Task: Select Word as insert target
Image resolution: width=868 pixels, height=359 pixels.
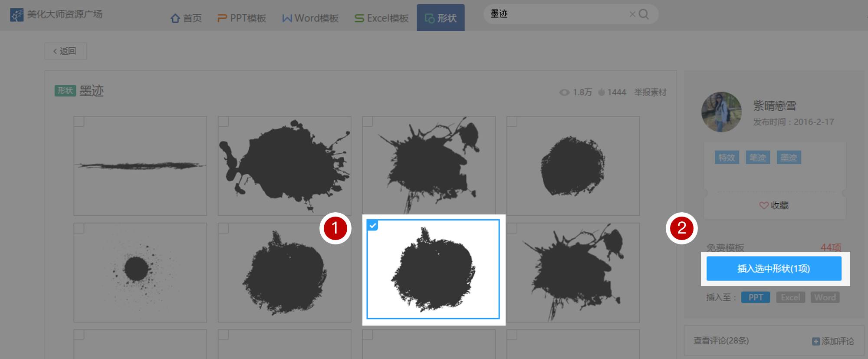Action: (825, 297)
